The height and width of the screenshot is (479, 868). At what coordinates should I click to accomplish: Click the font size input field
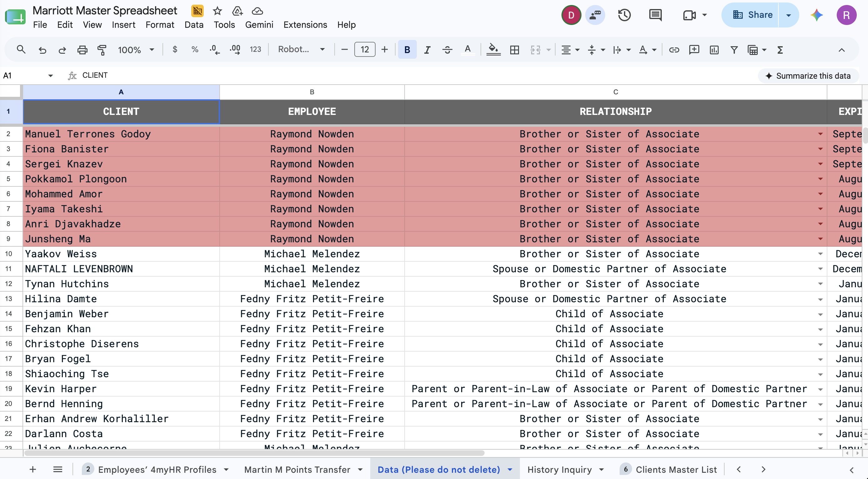pos(365,50)
